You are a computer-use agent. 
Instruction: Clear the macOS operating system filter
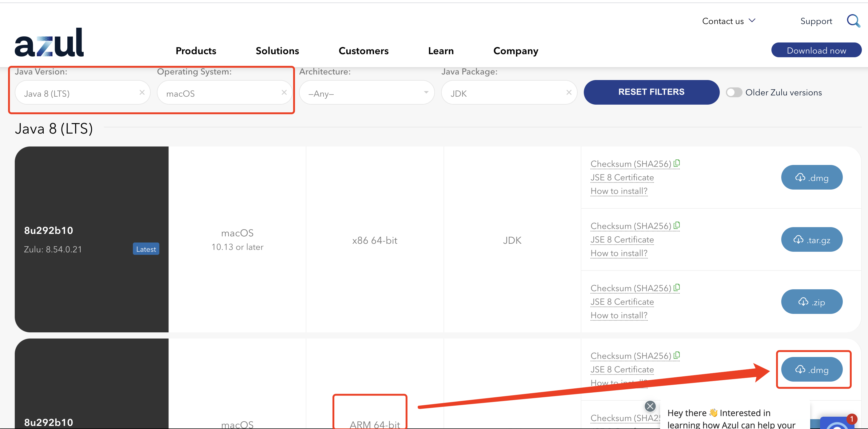tap(284, 92)
